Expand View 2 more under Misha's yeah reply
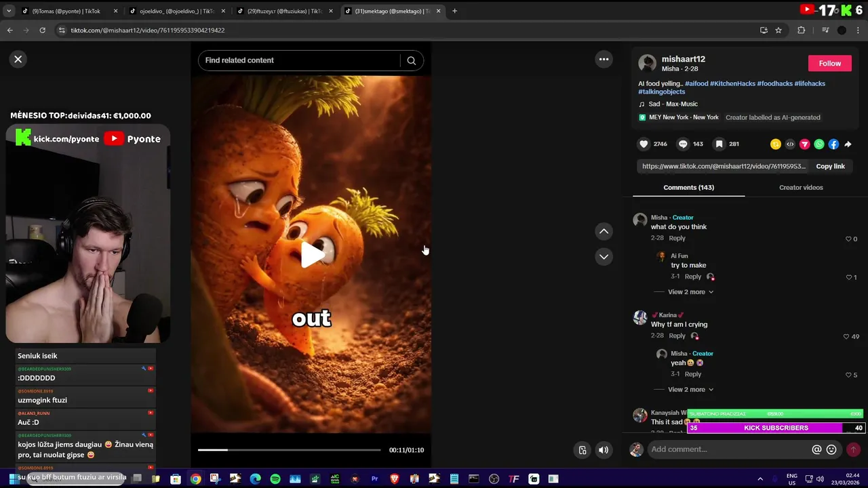Viewport: 868px width, 488px height. [690, 390]
